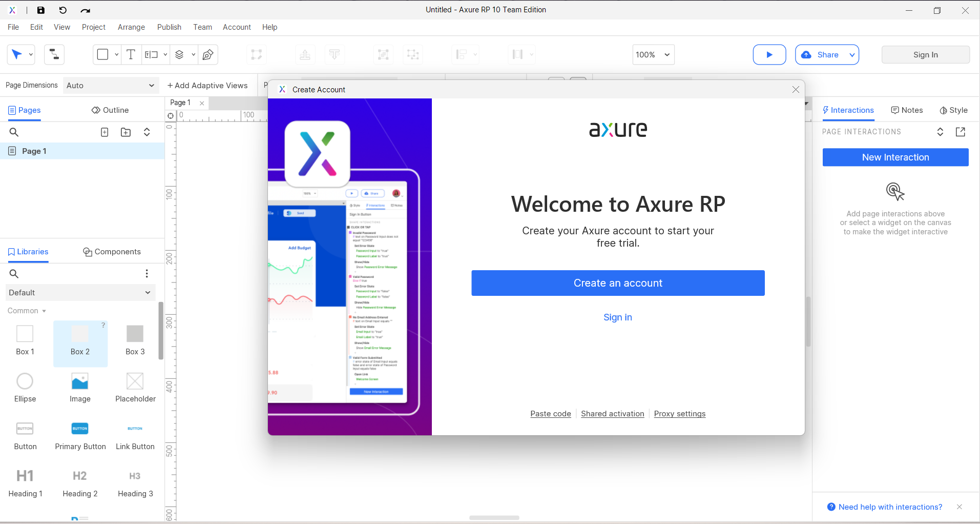
Task: Click the Add Folder icon
Action: [126, 132]
